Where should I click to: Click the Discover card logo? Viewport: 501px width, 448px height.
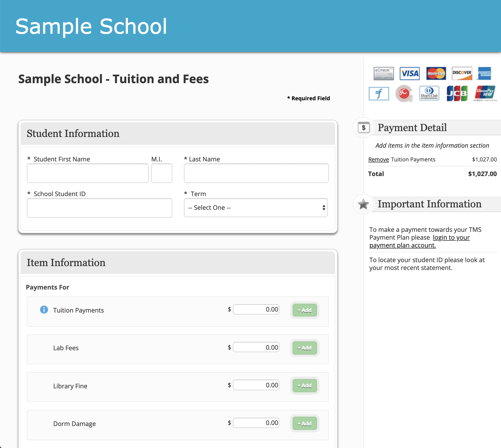[x=462, y=73]
